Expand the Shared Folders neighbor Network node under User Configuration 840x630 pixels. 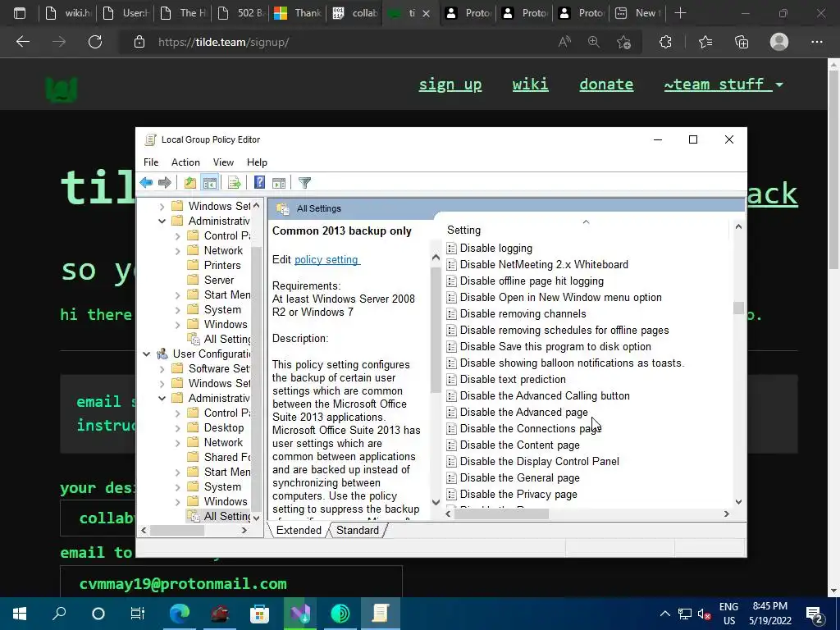178,442
